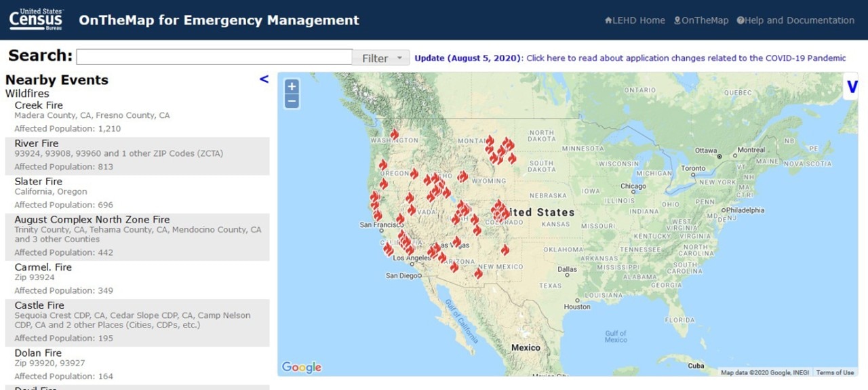The width and height of the screenshot is (868, 390).
Task: Select the Carmel. Fire event
Action: point(43,267)
